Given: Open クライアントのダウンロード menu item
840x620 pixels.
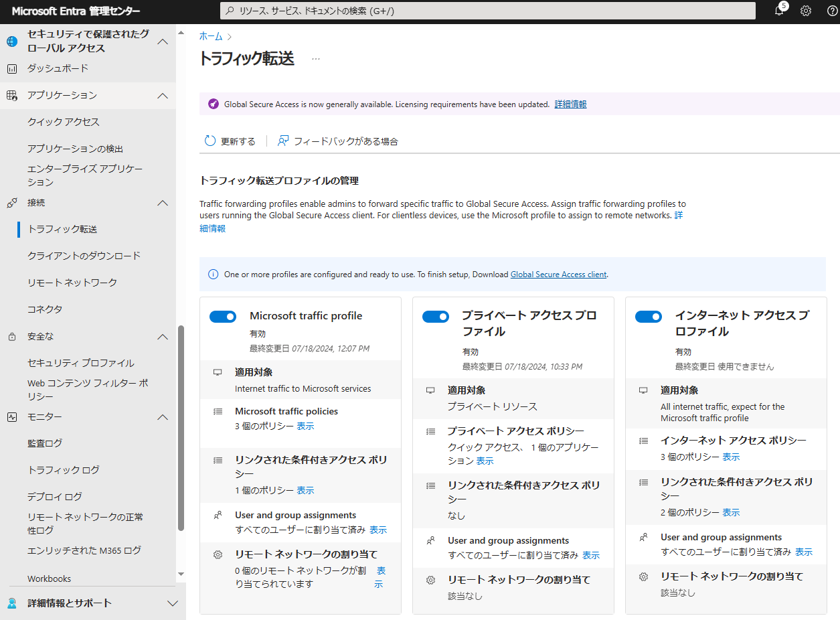Looking at the screenshot, I should (x=84, y=256).
